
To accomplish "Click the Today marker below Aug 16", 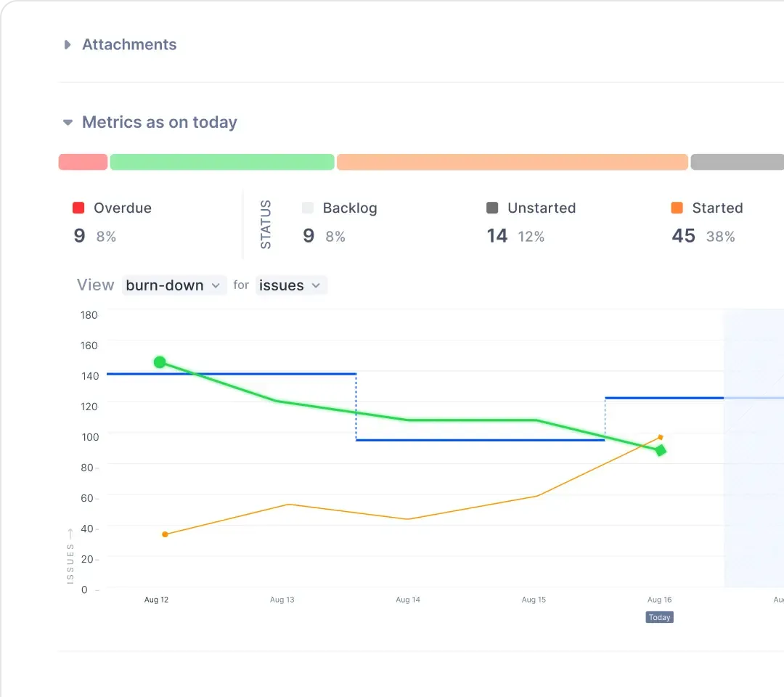I will [659, 617].
